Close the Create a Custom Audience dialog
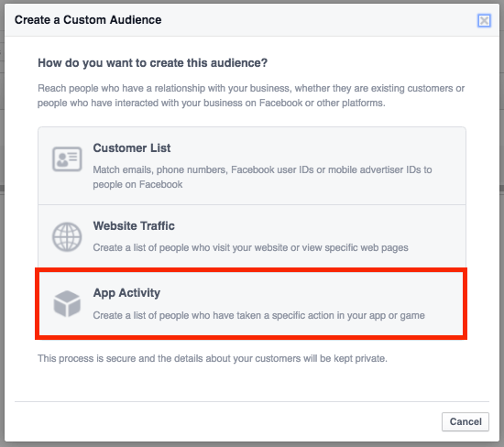The width and height of the screenshot is (504, 447). coord(484,20)
